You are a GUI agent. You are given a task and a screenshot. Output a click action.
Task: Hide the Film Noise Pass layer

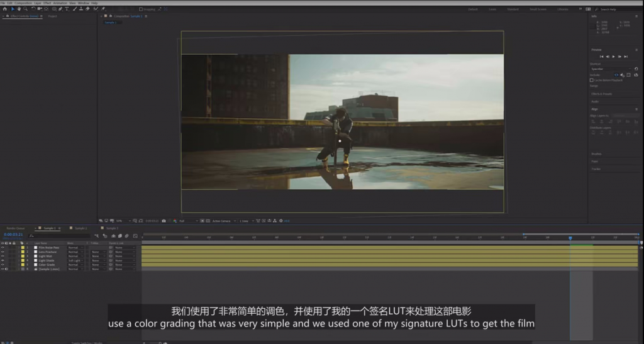click(x=3, y=248)
